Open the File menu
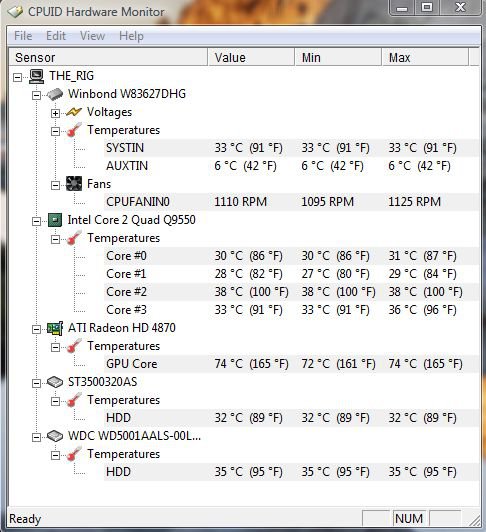 tap(23, 36)
